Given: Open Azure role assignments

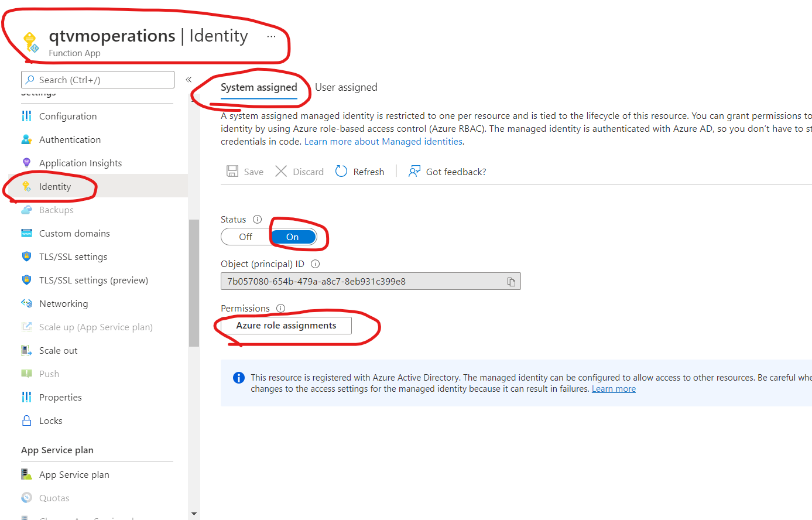Looking at the screenshot, I should (286, 326).
